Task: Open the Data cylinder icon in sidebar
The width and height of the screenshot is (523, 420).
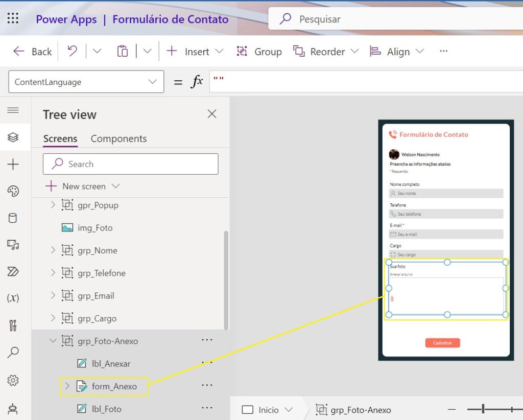Action: (13, 218)
